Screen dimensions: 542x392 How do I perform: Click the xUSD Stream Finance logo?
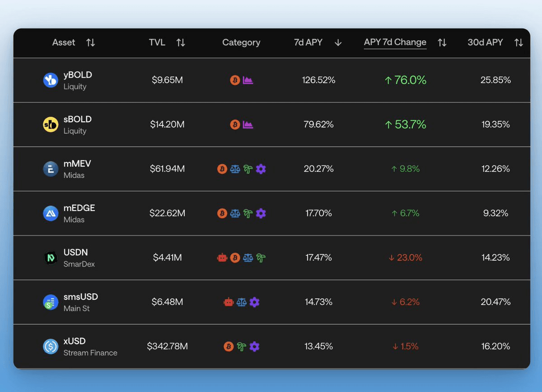coord(51,346)
